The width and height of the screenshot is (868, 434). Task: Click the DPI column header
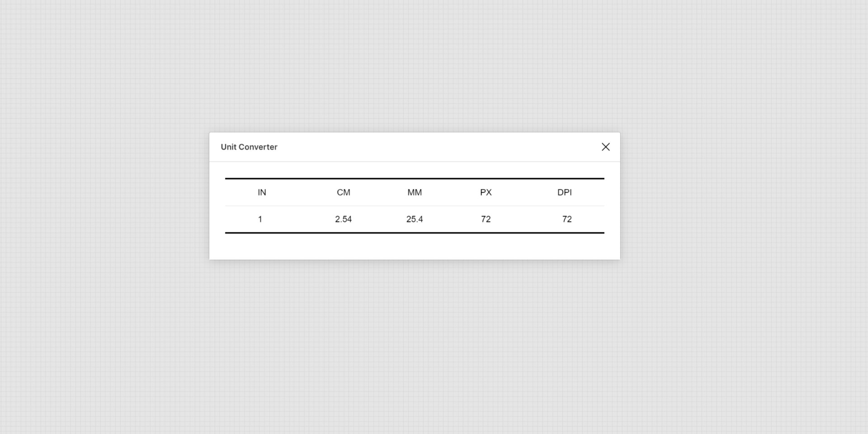tap(565, 193)
